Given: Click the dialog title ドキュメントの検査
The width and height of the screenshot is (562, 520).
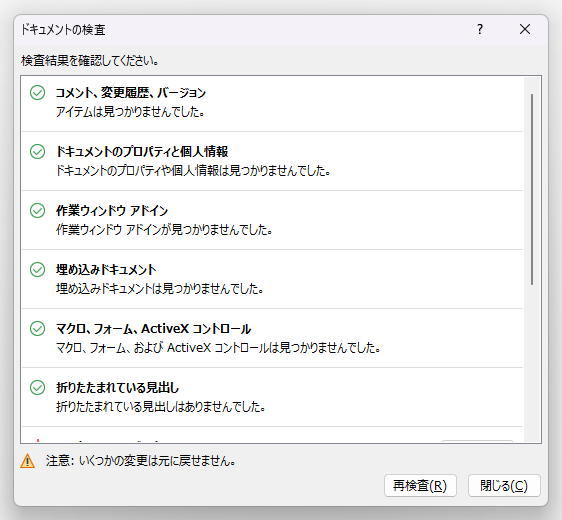Looking at the screenshot, I should pyautogui.click(x=63, y=29).
